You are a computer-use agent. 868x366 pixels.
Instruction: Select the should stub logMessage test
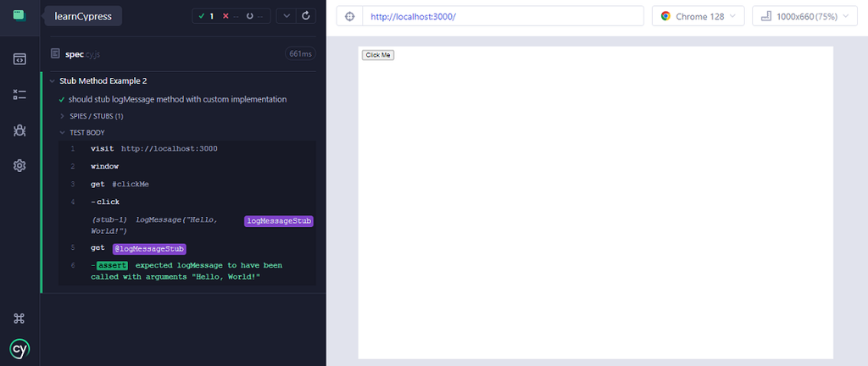tap(177, 99)
